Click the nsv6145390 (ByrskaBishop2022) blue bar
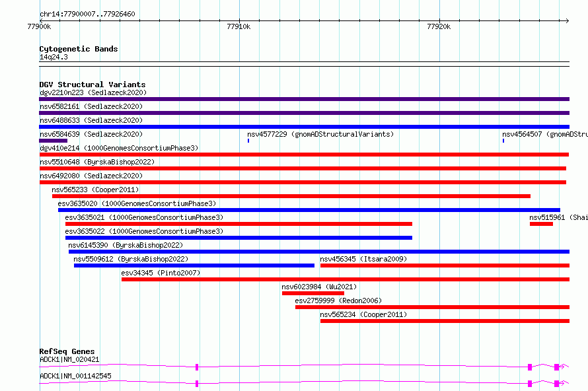The image size is (588, 391). [x=319, y=252]
